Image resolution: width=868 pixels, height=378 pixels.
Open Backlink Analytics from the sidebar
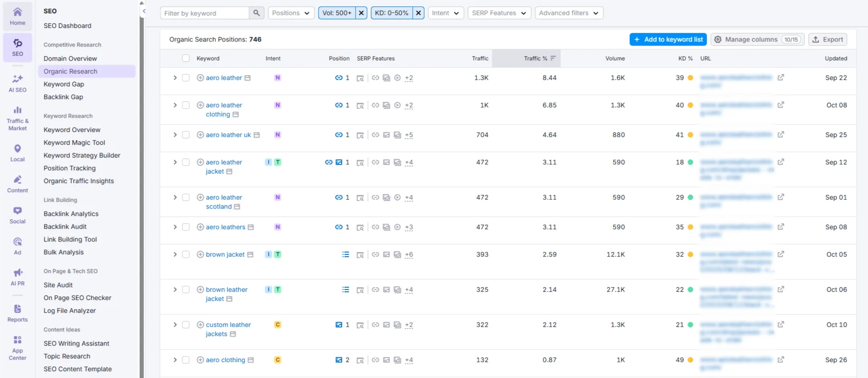tap(71, 214)
